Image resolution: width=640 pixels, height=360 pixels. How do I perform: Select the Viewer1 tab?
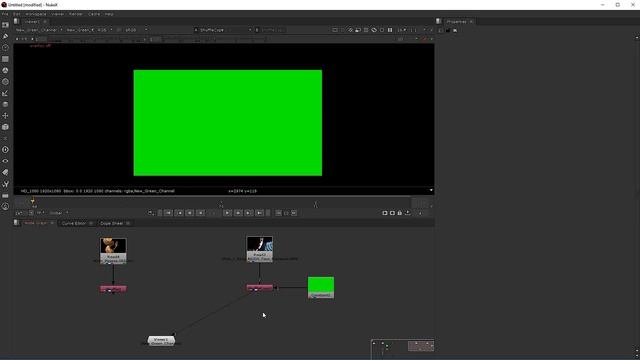click(32, 22)
